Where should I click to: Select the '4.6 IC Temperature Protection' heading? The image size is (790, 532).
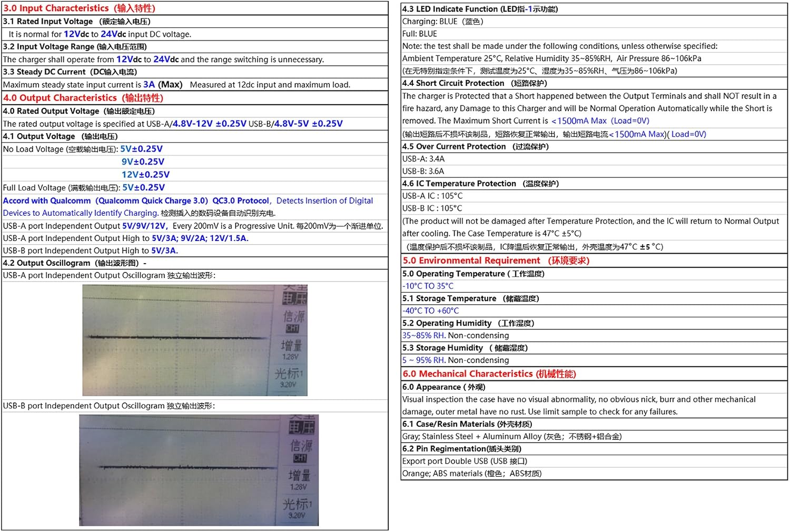481,183
